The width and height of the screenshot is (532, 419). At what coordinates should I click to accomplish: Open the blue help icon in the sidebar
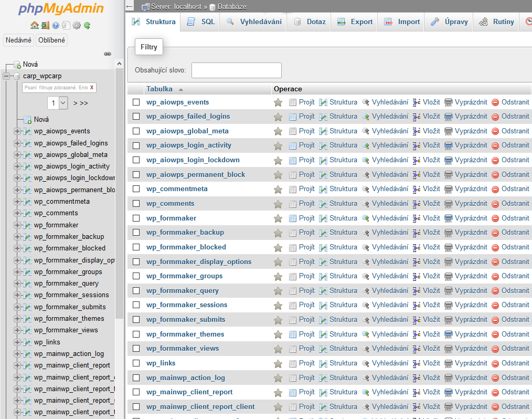[56, 26]
